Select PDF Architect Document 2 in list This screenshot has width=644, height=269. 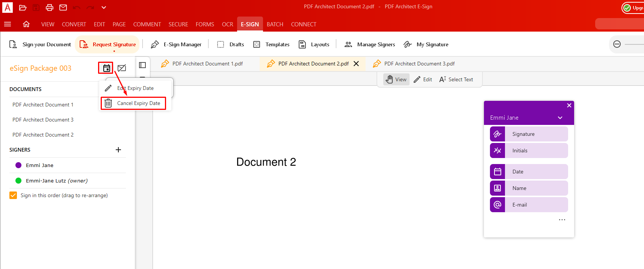43,135
